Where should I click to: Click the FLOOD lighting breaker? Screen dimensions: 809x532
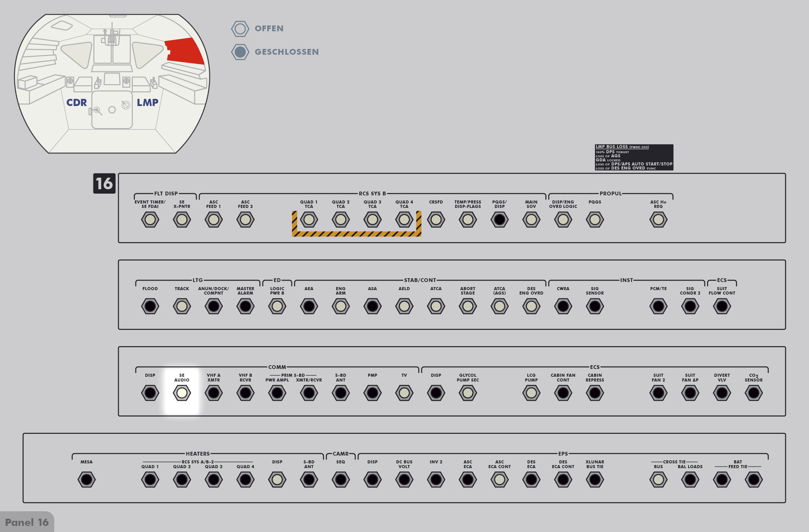click(x=150, y=306)
